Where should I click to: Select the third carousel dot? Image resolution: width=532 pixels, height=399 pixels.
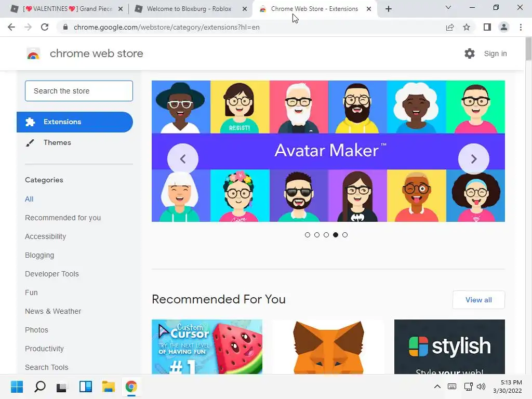tap(326, 235)
